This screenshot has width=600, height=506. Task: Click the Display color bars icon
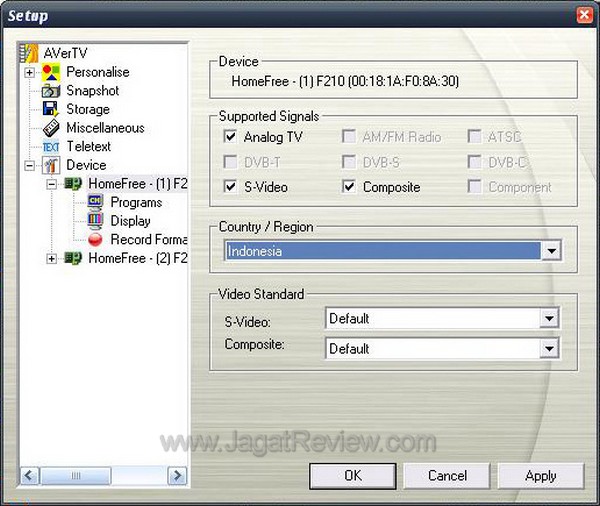tap(95, 221)
